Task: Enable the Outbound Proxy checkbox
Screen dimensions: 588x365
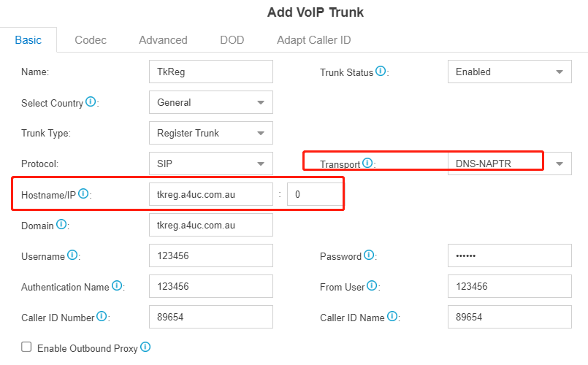Action: point(26,347)
